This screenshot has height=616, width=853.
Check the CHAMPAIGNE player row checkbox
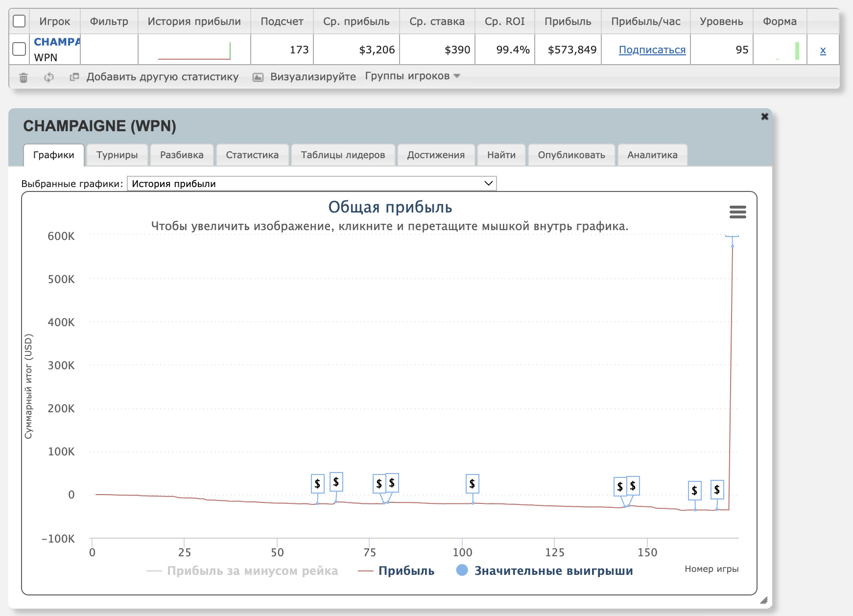point(19,49)
